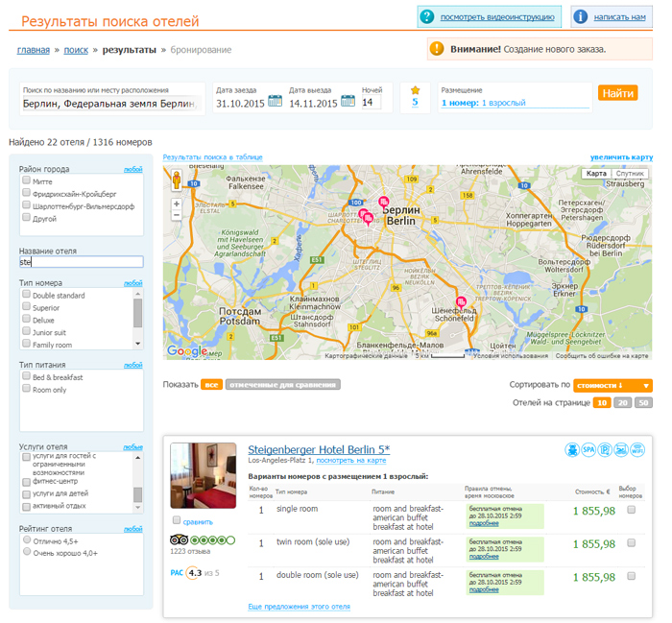Open the check-out date calendar icon
The image size is (672, 623).
pos(348,101)
